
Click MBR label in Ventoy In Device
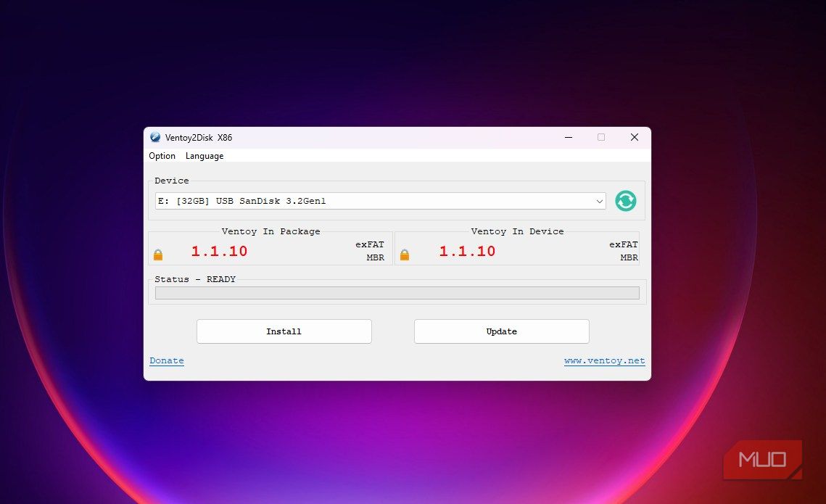coord(629,257)
